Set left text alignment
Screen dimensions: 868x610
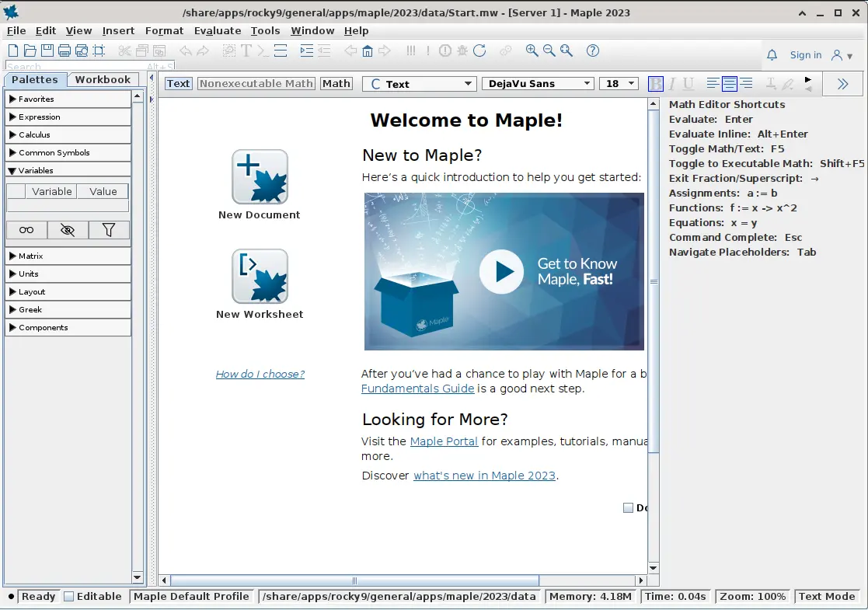[713, 84]
